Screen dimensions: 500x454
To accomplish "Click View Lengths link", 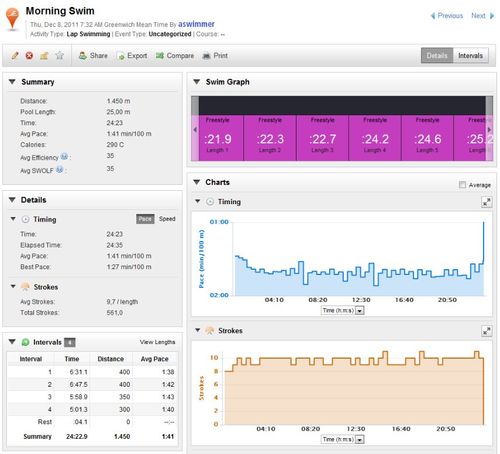I will [x=157, y=342].
